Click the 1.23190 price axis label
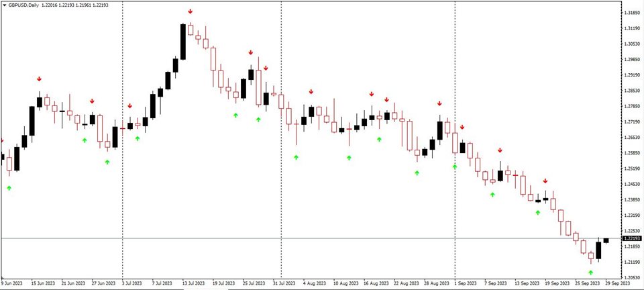 click(631, 215)
